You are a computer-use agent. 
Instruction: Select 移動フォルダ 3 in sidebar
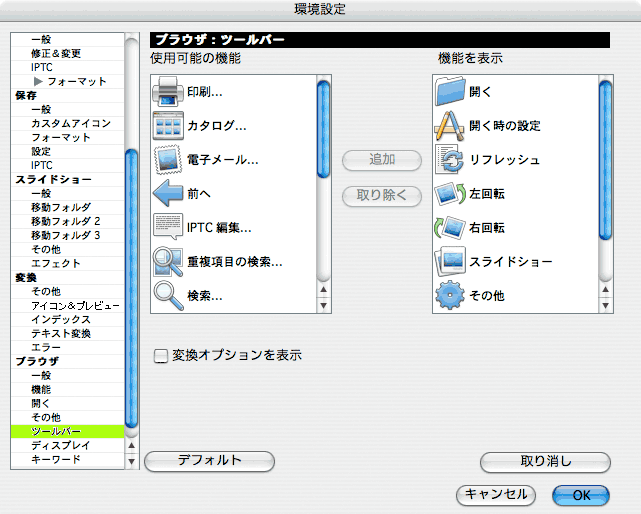tap(67, 235)
